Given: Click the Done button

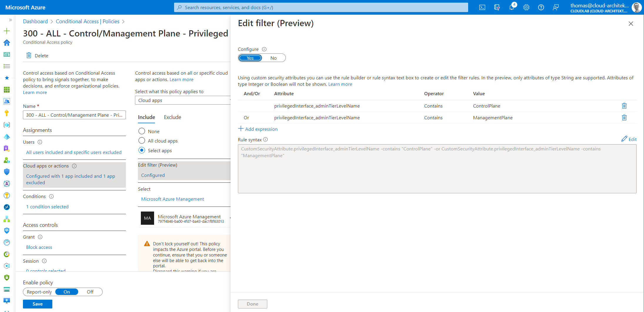Looking at the screenshot, I should point(253,304).
